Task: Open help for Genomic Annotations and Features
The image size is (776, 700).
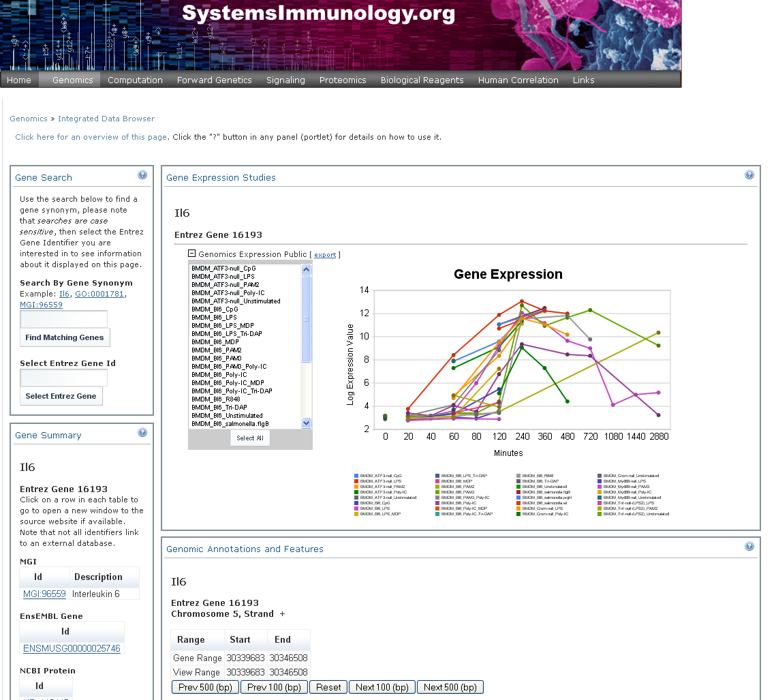Action: tap(749, 546)
